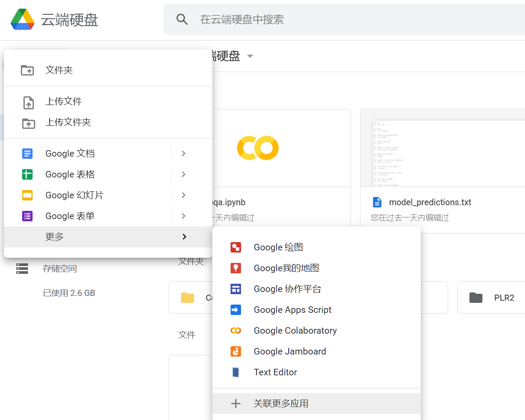Click the 已使用 2.6 GB storage text
525x420 pixels.
pos(69,293)
